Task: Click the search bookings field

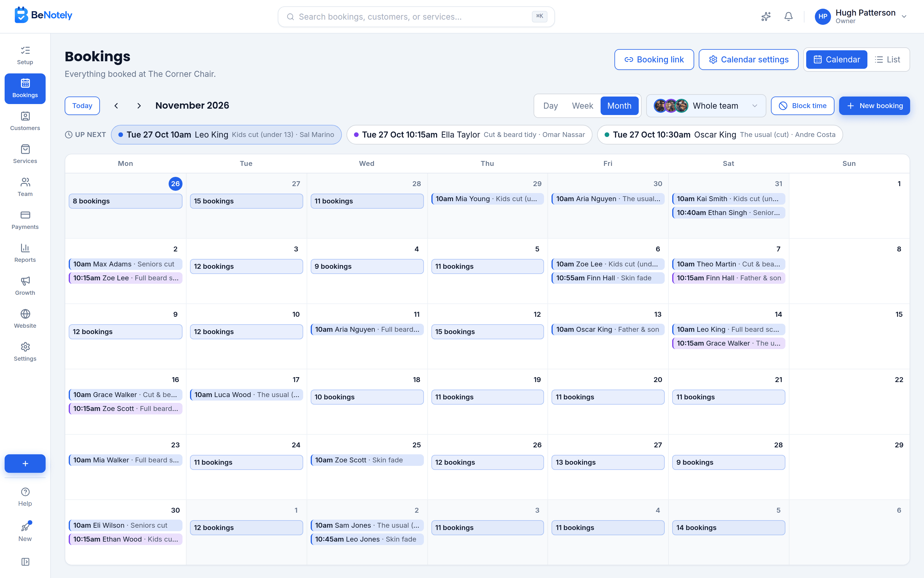Action: (416, 17)
